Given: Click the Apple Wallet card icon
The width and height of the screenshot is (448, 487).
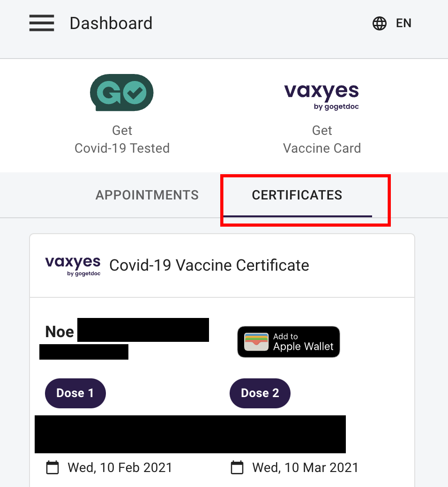Looking at the screenshot, I should tap(256, 342).
